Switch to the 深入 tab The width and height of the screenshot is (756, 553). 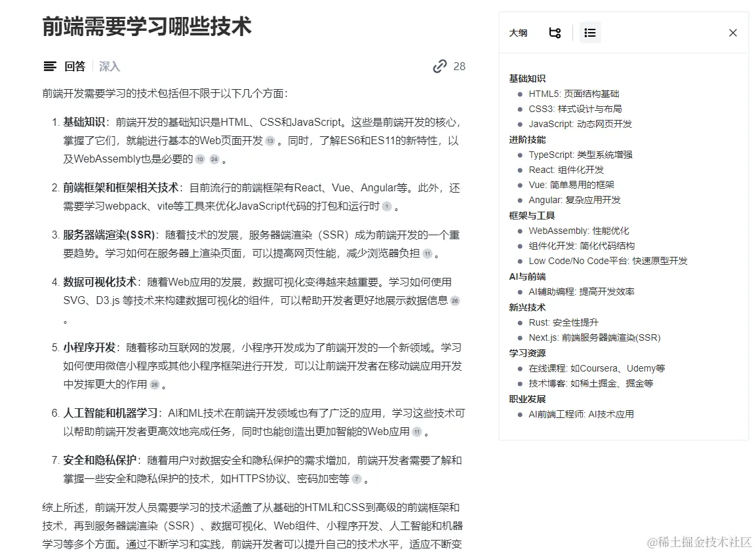point(109,66)
